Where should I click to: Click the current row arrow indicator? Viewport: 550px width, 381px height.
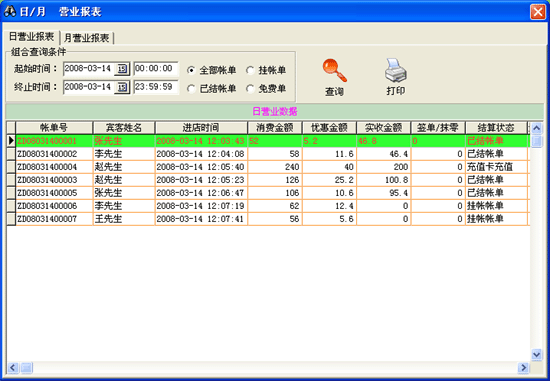click(11, 141)
